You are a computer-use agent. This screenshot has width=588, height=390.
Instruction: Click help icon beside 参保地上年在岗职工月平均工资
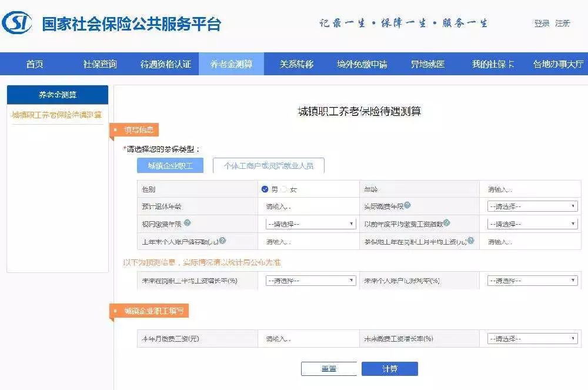coord(471,239)
